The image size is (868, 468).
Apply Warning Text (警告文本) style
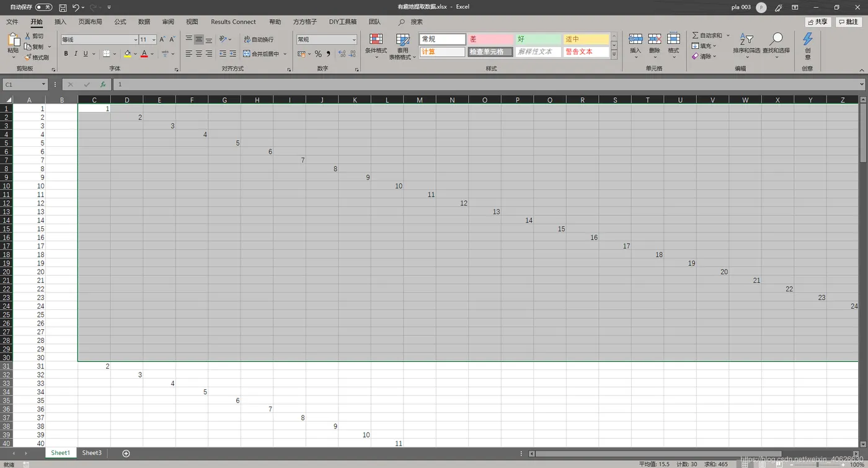click(586, 52)
